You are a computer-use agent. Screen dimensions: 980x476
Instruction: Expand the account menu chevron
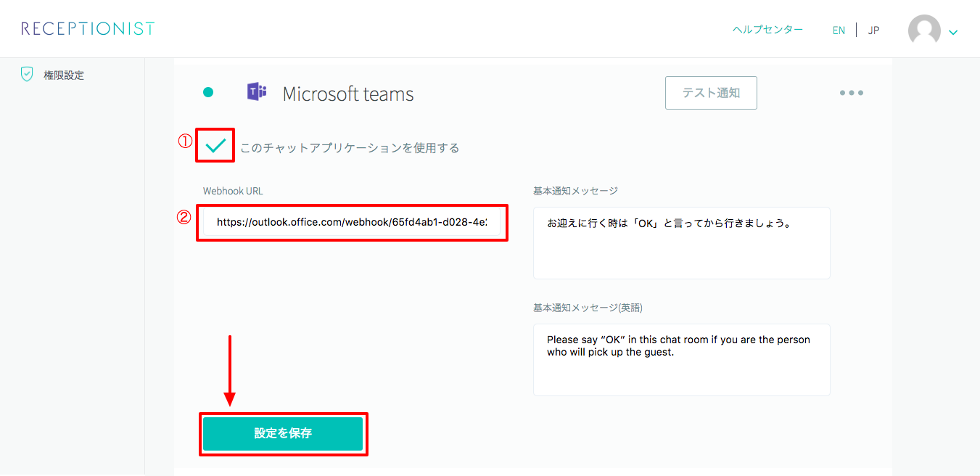click(x=953, y=32)
